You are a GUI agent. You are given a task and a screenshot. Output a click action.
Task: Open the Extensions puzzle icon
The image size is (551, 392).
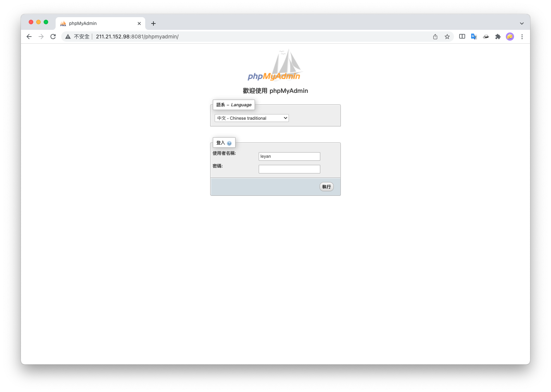[498, 37]
